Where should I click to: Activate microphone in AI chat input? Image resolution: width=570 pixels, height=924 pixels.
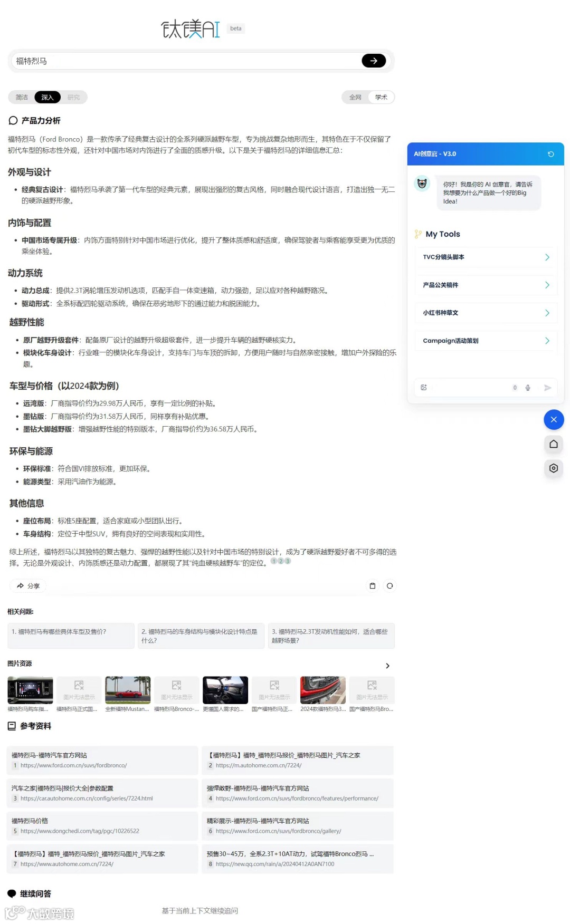pyautogui.click(x=528, y=388)
